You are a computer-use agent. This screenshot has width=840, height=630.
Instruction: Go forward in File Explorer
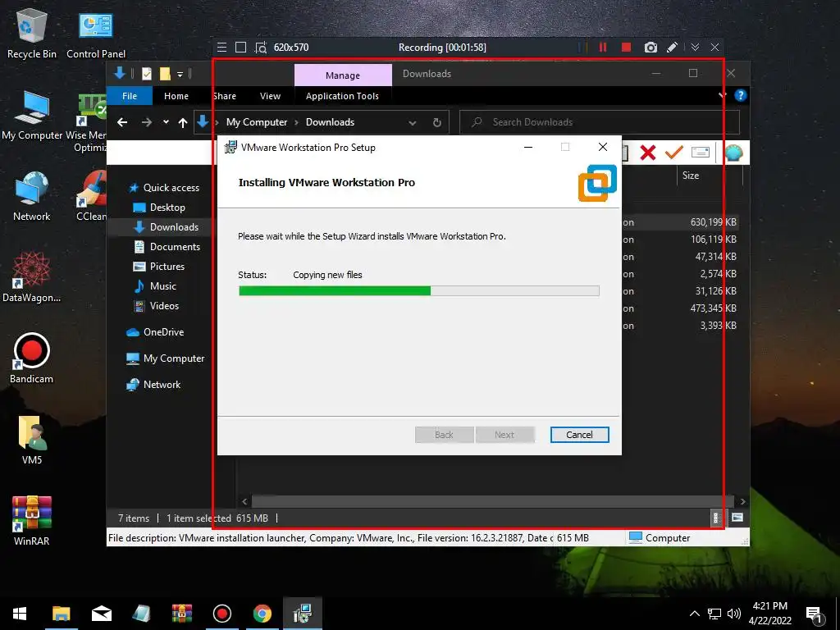click(x=146, y=122)
